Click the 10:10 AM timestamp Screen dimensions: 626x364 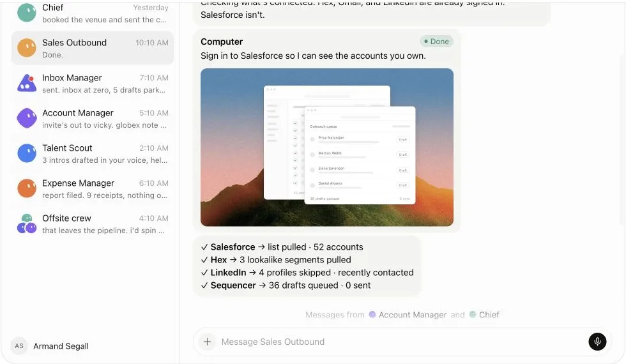click(x=152, y=43)
